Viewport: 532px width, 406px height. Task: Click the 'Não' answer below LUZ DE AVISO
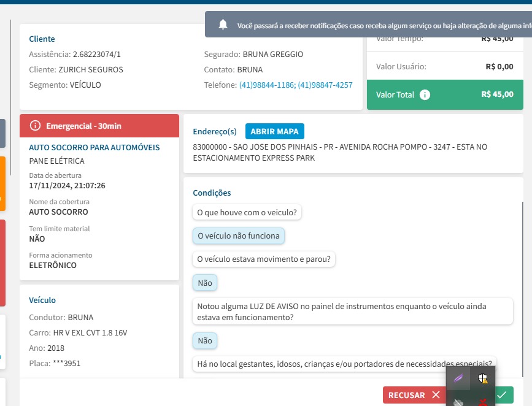coord(205,340)
